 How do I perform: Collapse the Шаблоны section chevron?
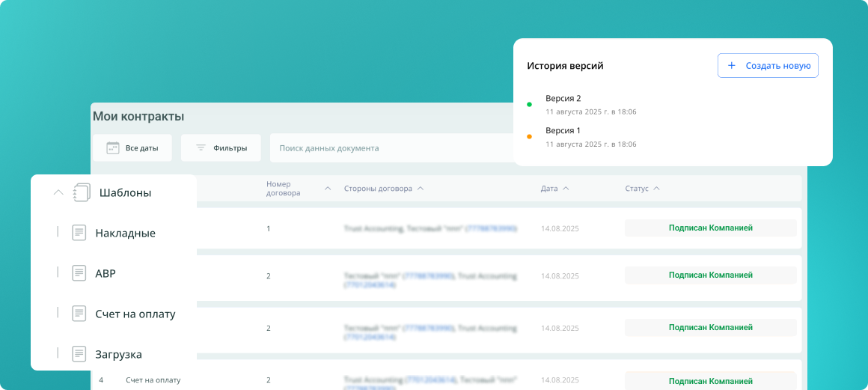58,193
